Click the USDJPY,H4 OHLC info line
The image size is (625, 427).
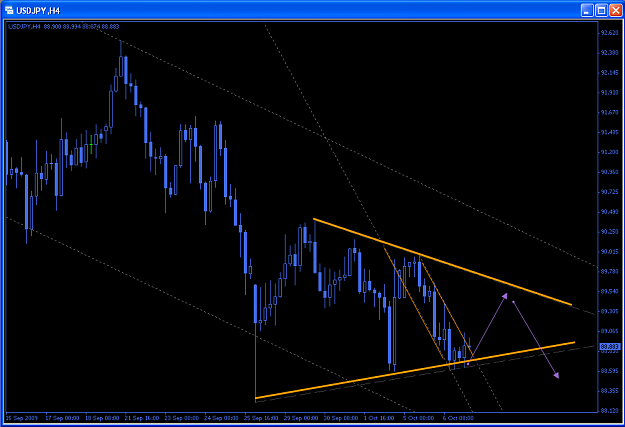click(x=64, y=27)
